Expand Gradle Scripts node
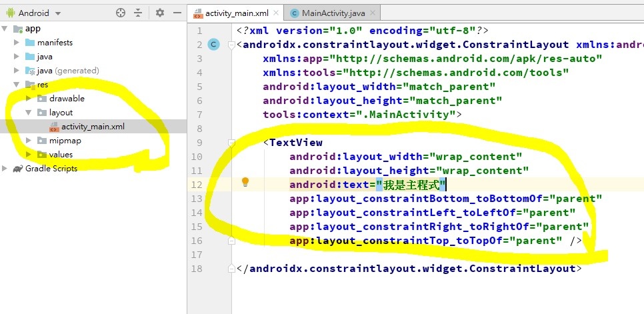Image resolution: width=644 pixels, height=314 pixels. point(5,168)
